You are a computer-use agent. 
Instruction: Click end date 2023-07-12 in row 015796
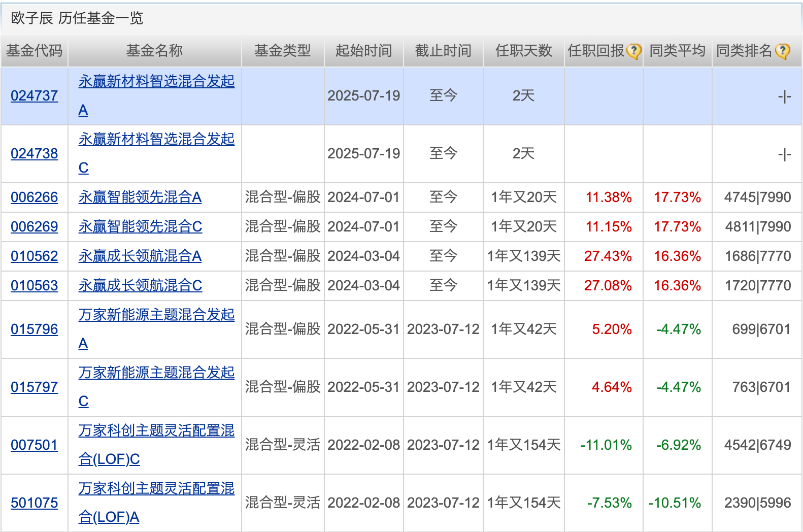click(x=443, y=329)
